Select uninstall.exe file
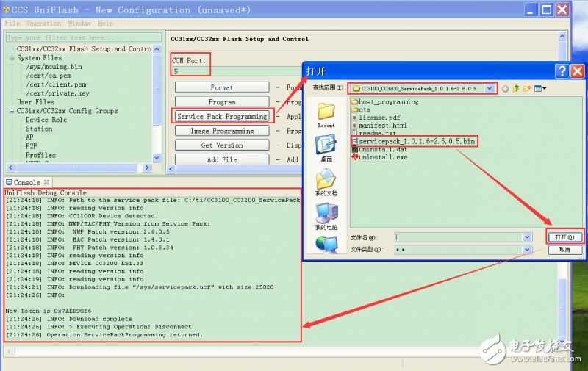Image resolution: width=588 pixels, height=371 pixels. point(380,157)
